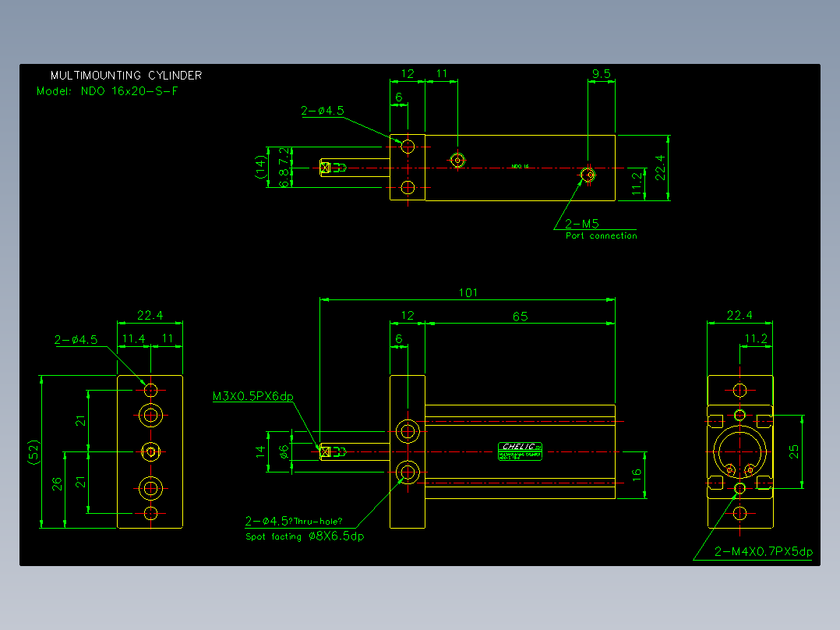Select the (52) reference dimension
840x630 pixels.
coord(34,452)
